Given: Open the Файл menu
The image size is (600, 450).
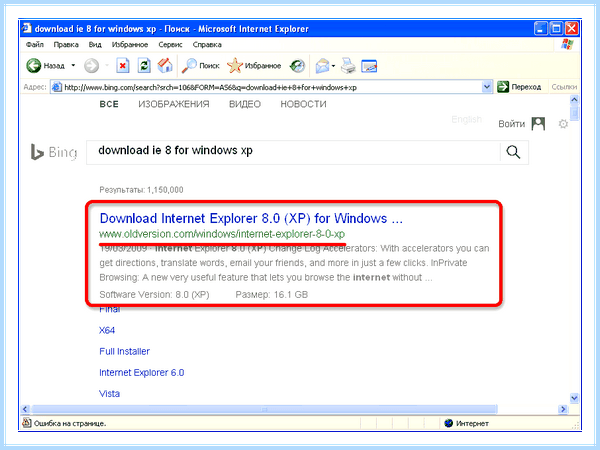Looking at the screenshot, I should coord(35,45).
